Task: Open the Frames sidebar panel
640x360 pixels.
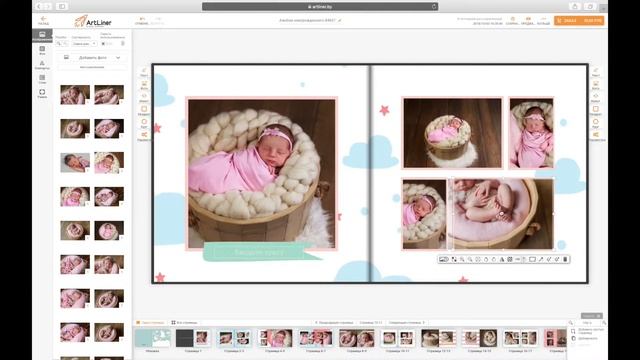Action: pyautogui.click(x=42, y=93)
